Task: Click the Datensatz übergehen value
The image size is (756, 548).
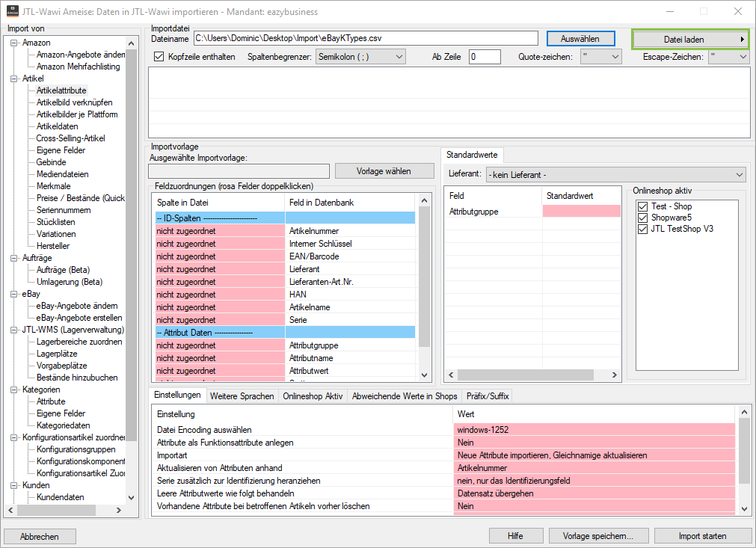Action: 594,493
